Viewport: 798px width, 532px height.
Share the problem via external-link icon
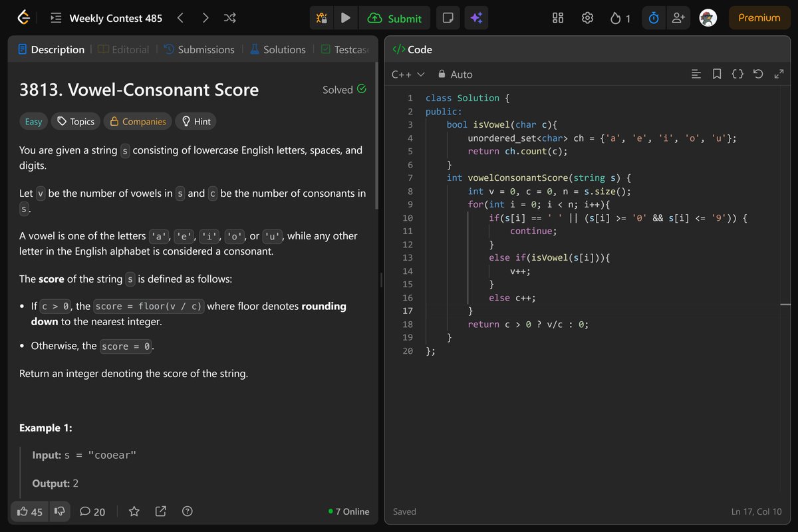[x=160, y=511]
